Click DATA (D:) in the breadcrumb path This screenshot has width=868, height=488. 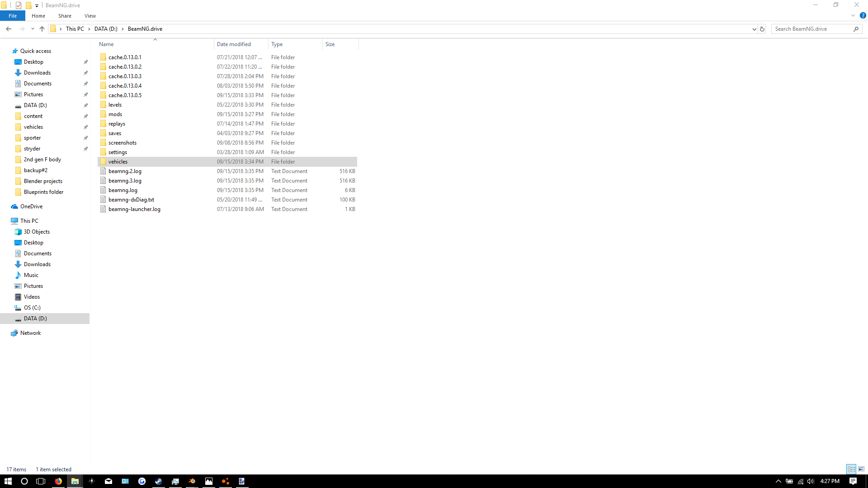(106, 29)
